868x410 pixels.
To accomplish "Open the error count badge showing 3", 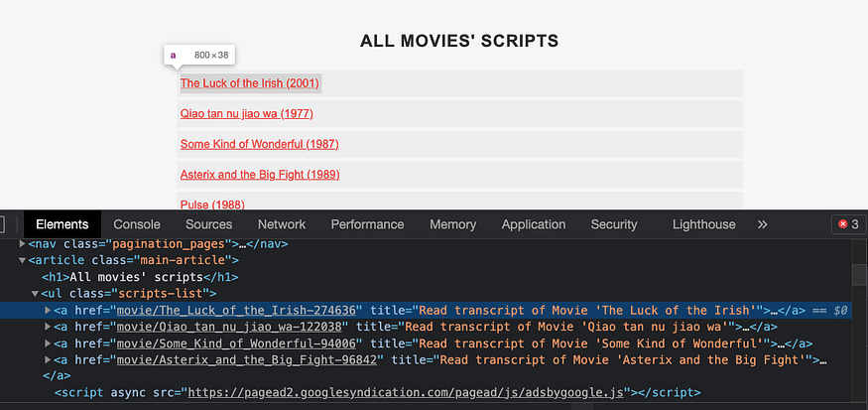I will click(848, 224).
